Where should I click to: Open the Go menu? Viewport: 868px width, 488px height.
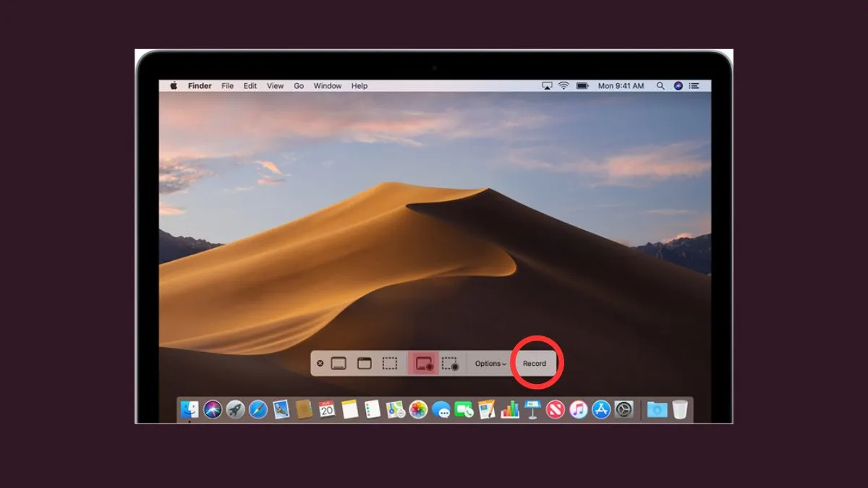click(x=299, y=85)
